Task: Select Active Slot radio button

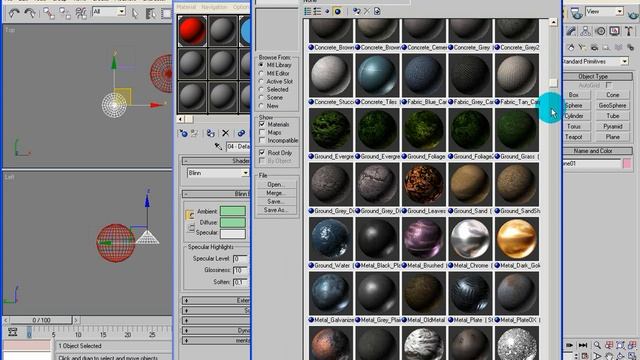Action: point(261,81)
